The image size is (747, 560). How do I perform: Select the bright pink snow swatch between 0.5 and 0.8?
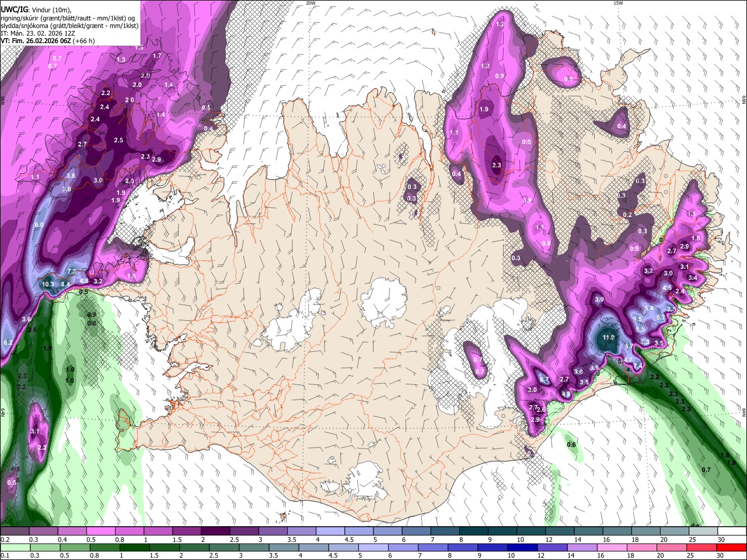point(100,531)
